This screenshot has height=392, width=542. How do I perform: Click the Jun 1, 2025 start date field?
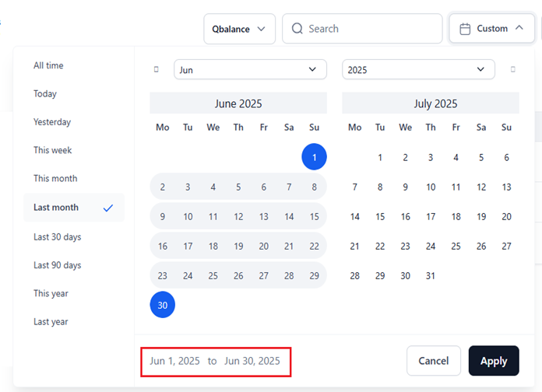tap(175, 361)
